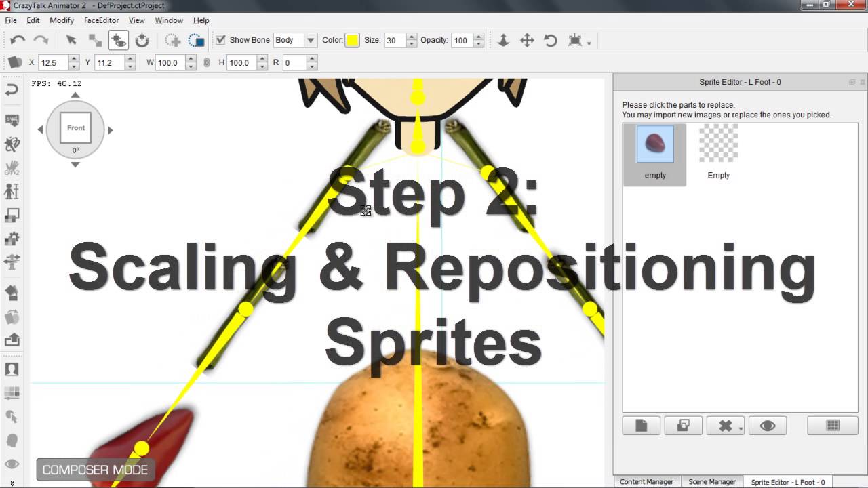Click the H height field
The height and width of the screenshot is (488, 868).
[242, 62]
